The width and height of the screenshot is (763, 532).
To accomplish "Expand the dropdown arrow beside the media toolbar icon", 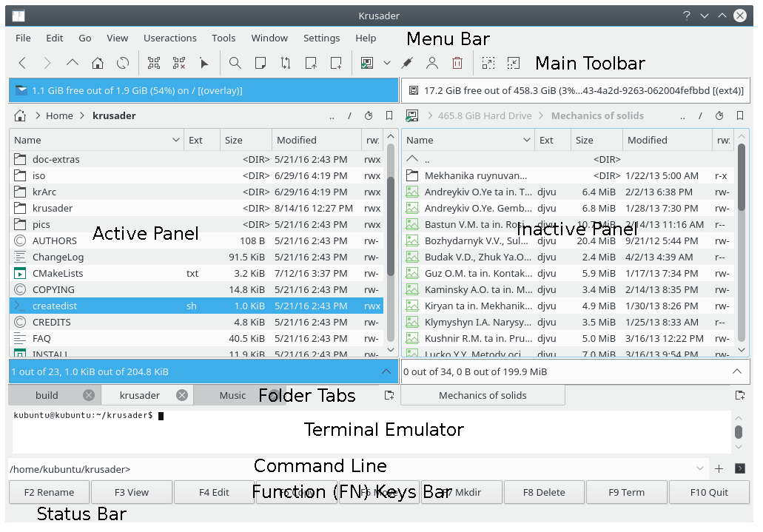I will (386, 64).
